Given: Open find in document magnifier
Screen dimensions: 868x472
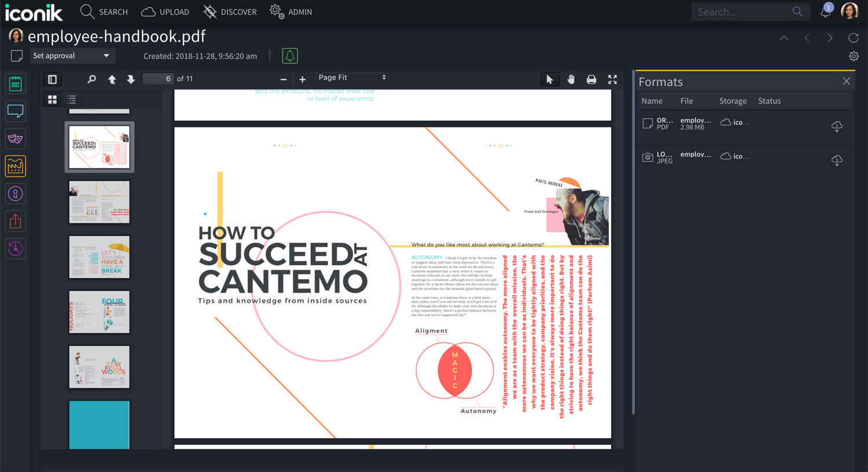Looking at the screenshot, I should [x=91, y=79].
